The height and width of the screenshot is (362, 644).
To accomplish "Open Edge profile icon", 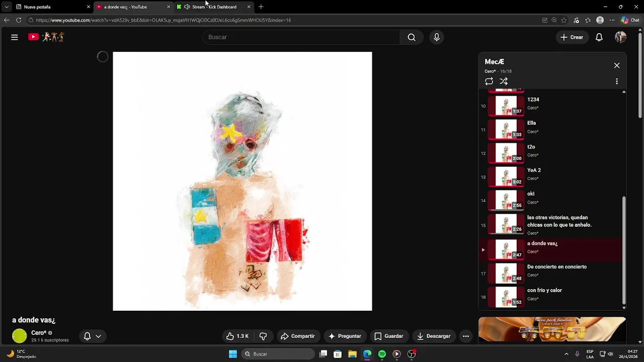I will [600, 20].
